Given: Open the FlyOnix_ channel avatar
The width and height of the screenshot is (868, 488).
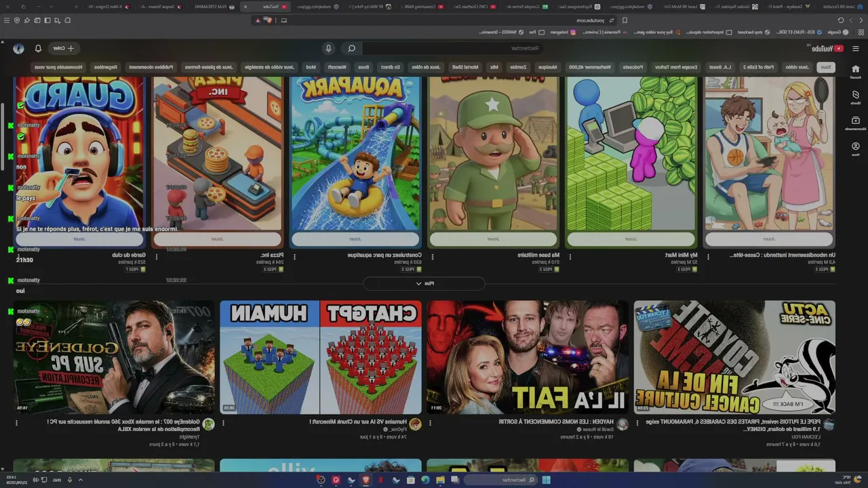Looking at the screenshot, I should point(415,424).
